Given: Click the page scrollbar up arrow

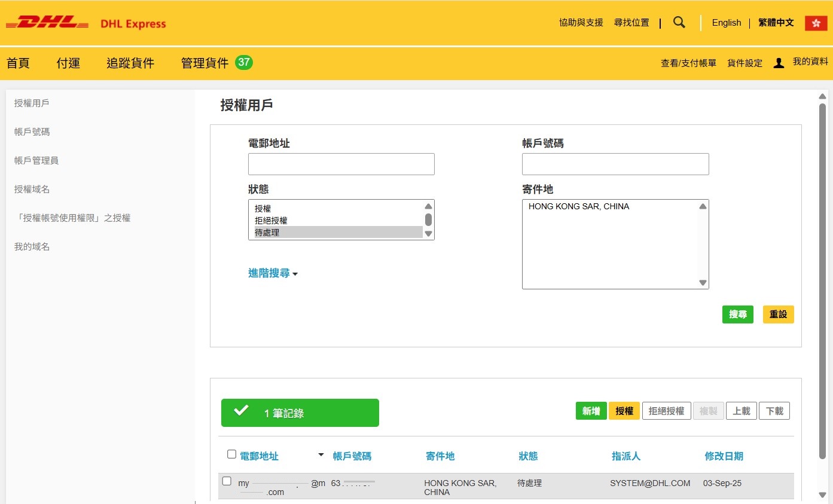Looking at the screenshot, I should point(822,96).
